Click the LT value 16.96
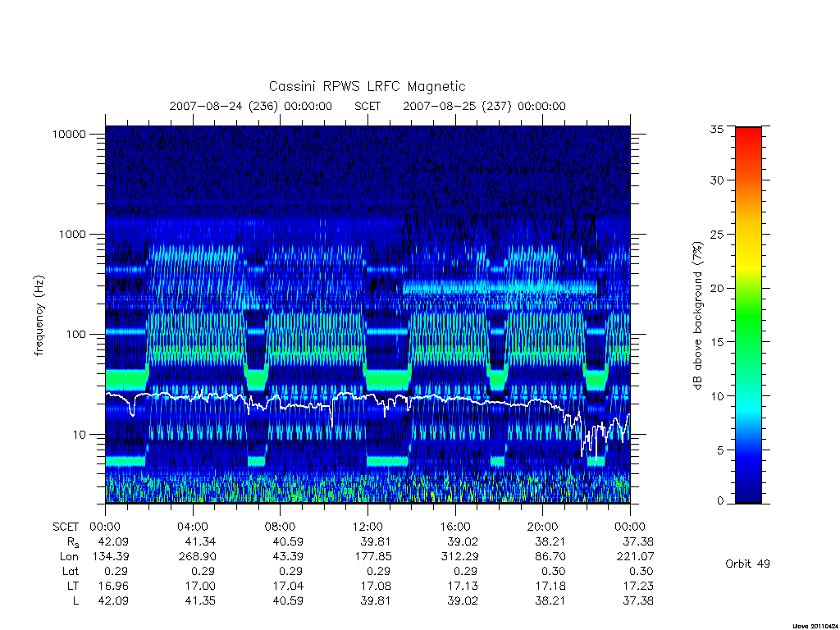The image size is (840, 630). pyautogui.click(x=113, y=586)
